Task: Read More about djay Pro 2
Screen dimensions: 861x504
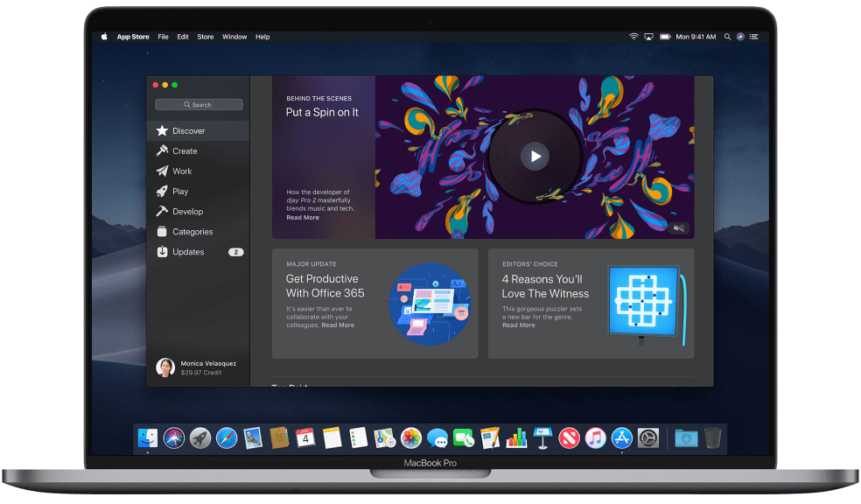Action: 303,218
